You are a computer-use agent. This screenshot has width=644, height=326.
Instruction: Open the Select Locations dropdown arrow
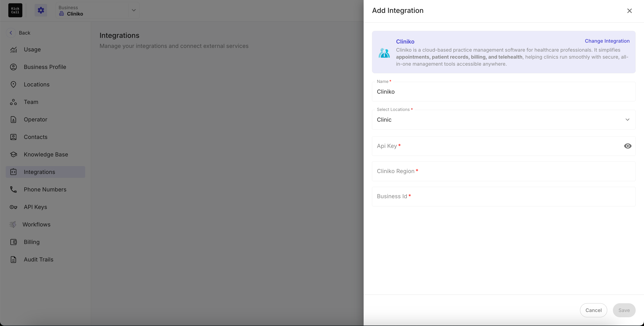[627, 119]
